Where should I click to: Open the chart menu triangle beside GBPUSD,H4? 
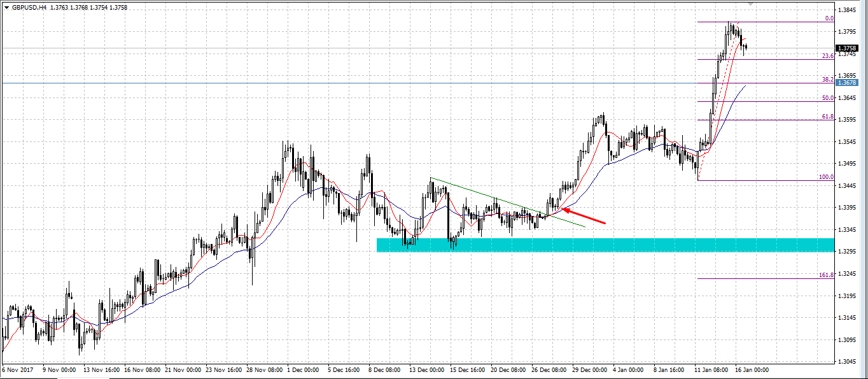coord(6,7)
